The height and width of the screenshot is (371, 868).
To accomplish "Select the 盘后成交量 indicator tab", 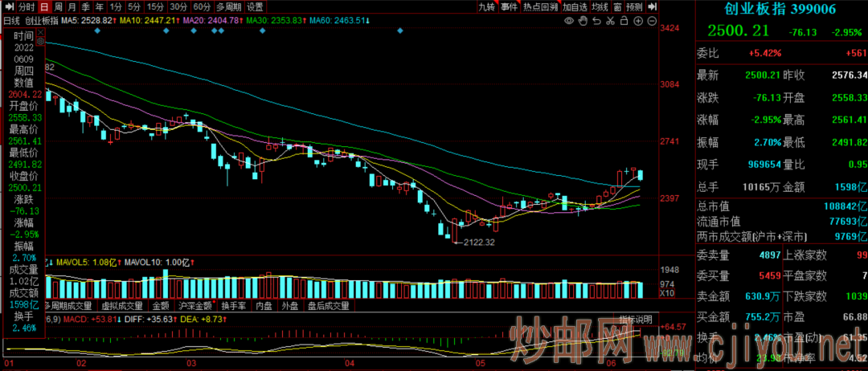I will [x=329, y=305].
